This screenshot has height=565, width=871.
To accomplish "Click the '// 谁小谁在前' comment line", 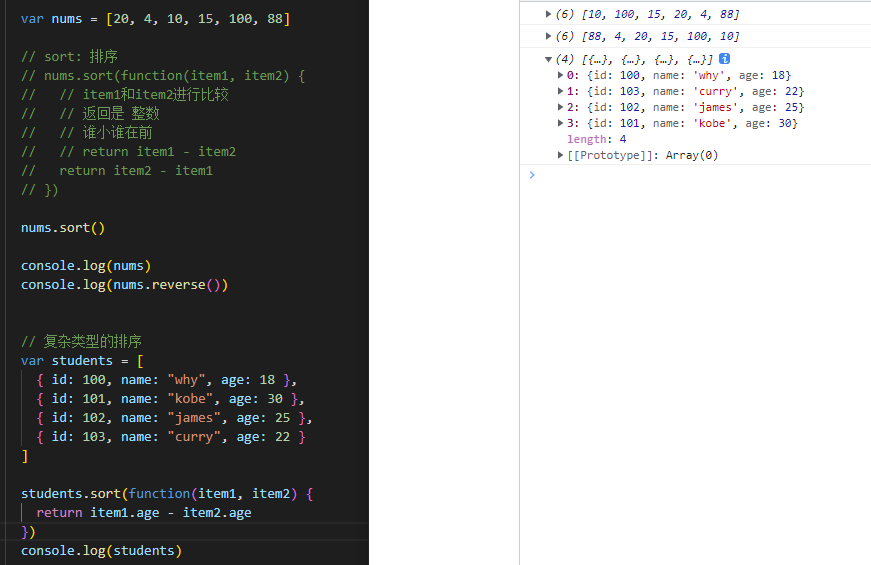I will click(x=106, y=133).
